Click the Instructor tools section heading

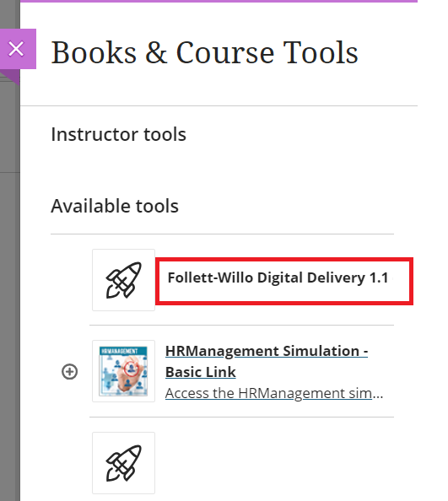tap(119, 134)
